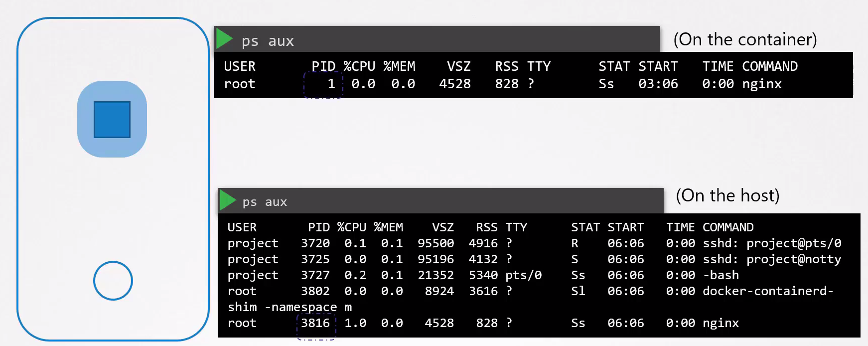The height and width of the screenshot is (346, 868).
Task: Click the sshd: project@pts/0 command entry
Action: (771, 243)
